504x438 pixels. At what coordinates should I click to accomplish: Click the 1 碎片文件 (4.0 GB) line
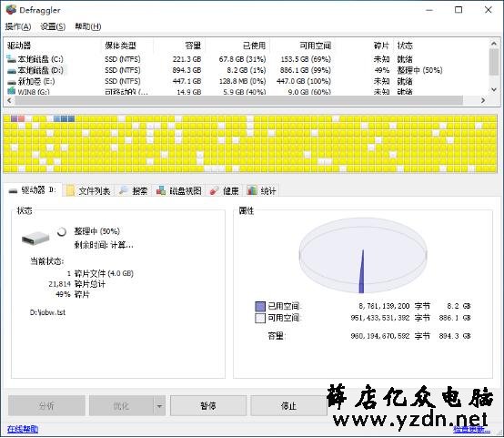[100, 273]
